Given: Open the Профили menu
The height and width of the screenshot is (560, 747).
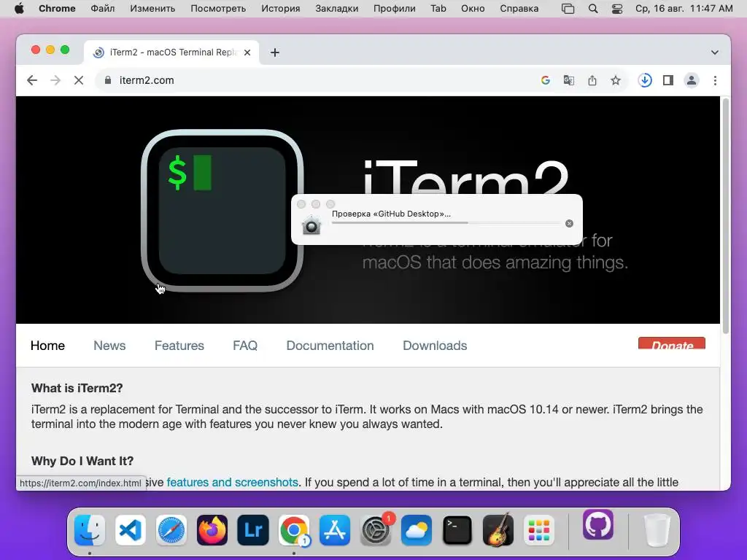Looking at the screenshot, I should click(395, 9).
